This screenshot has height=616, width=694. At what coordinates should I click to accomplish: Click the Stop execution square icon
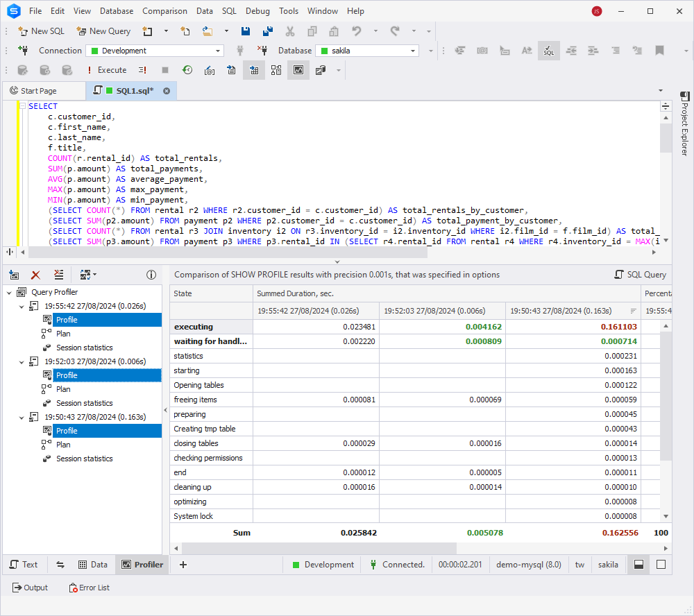click(x=165, y=70)
